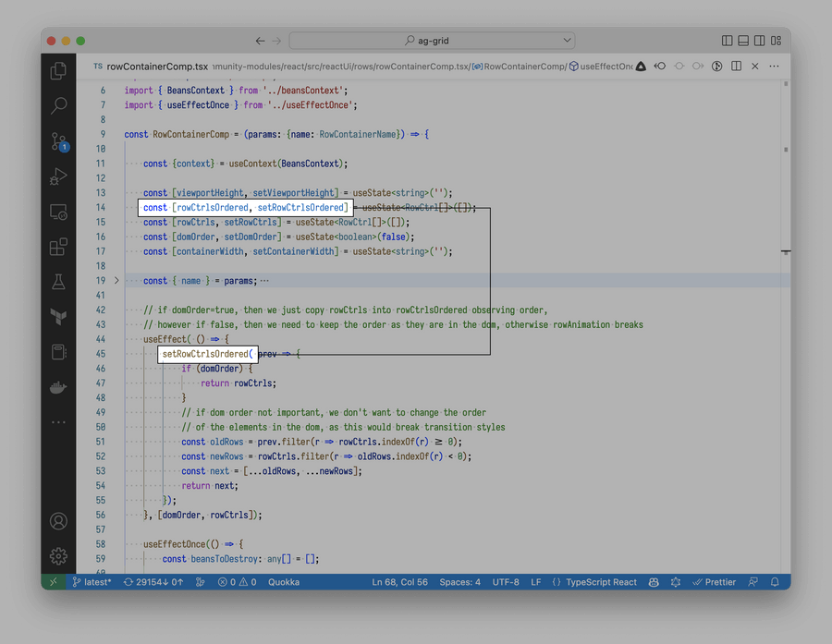Screen dimensions: 832x644
Task: Toggle the primary side bar layout button
Action: [728, 41]
